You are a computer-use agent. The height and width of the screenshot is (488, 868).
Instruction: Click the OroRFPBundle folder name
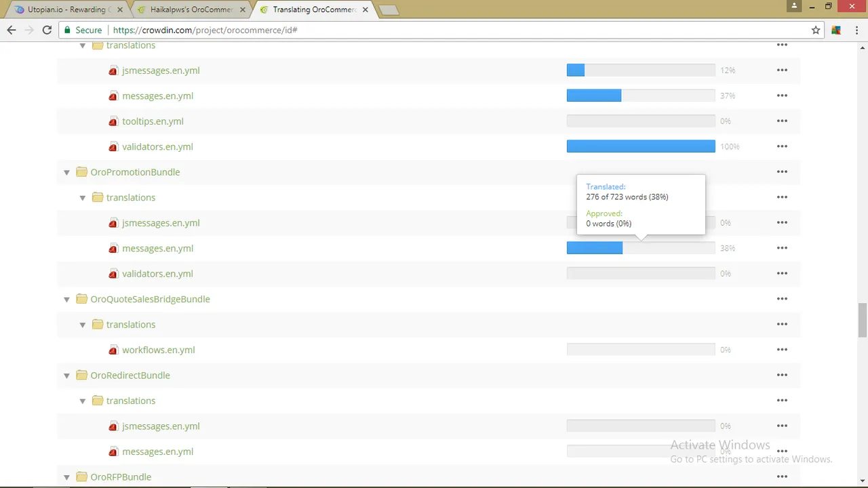pos(121,477)
